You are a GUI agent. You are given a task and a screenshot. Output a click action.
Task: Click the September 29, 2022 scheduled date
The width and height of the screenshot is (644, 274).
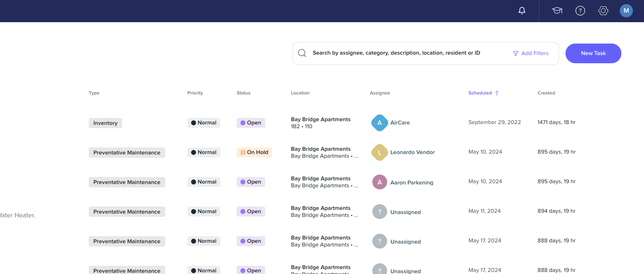[x=494, y=122]
